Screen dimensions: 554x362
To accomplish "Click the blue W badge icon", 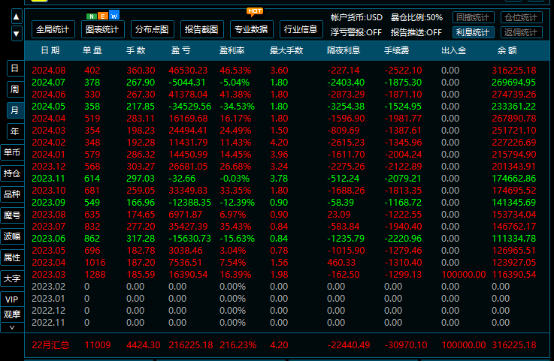I will tap(114, 16).
